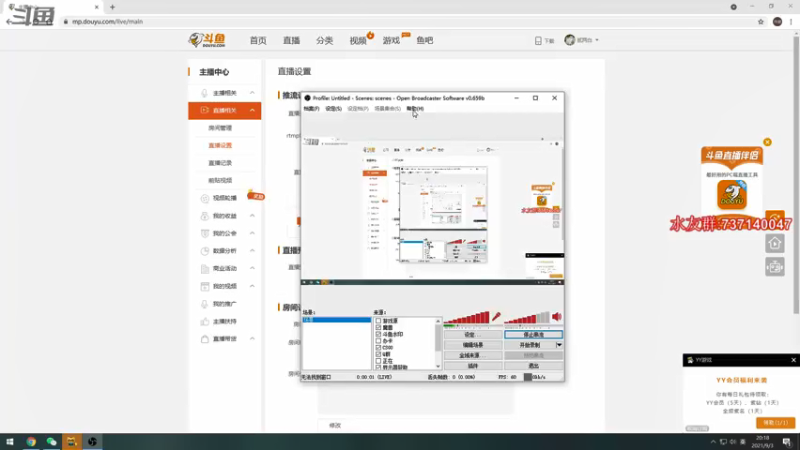Click the 斗鱼直播伴侣 app logo on right

[x=732, y=194]
